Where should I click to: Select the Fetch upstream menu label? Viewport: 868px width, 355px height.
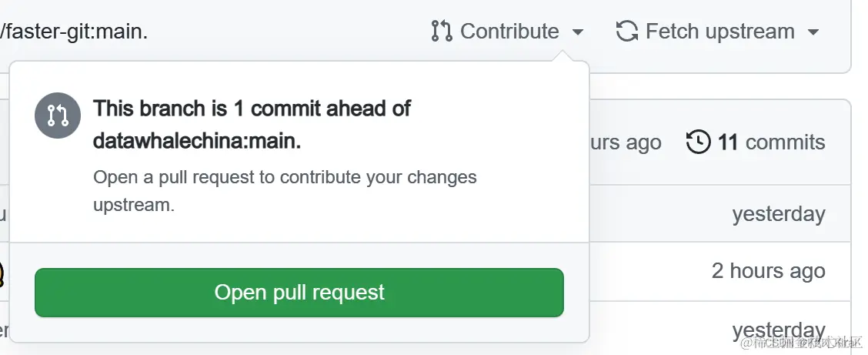tap(719, 32)
